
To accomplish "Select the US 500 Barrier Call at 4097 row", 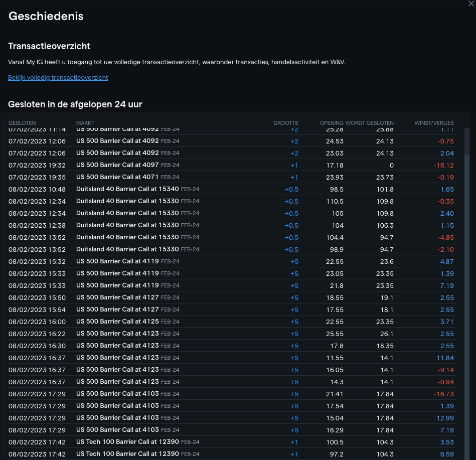I will [117, 165].
